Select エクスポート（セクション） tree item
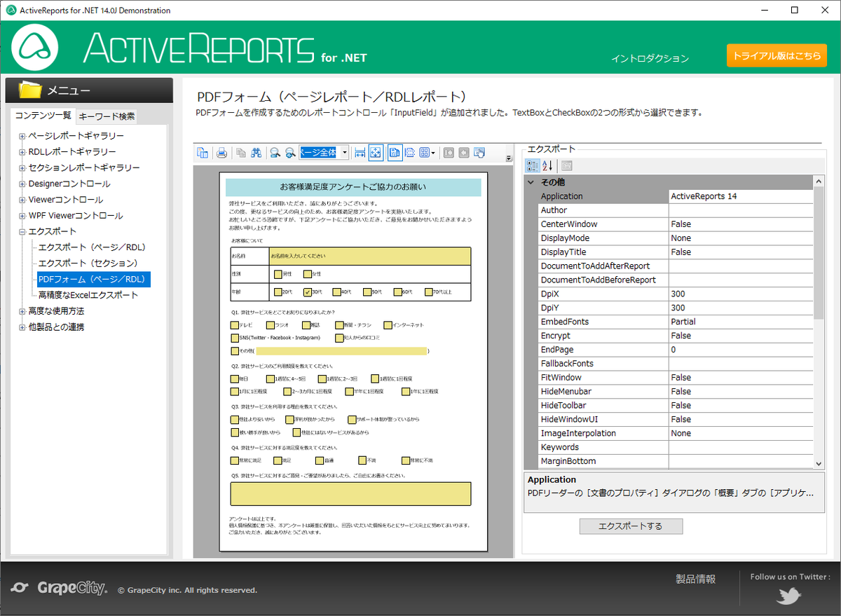The height and width of the screenshot is (616, 841). point(88,263)
